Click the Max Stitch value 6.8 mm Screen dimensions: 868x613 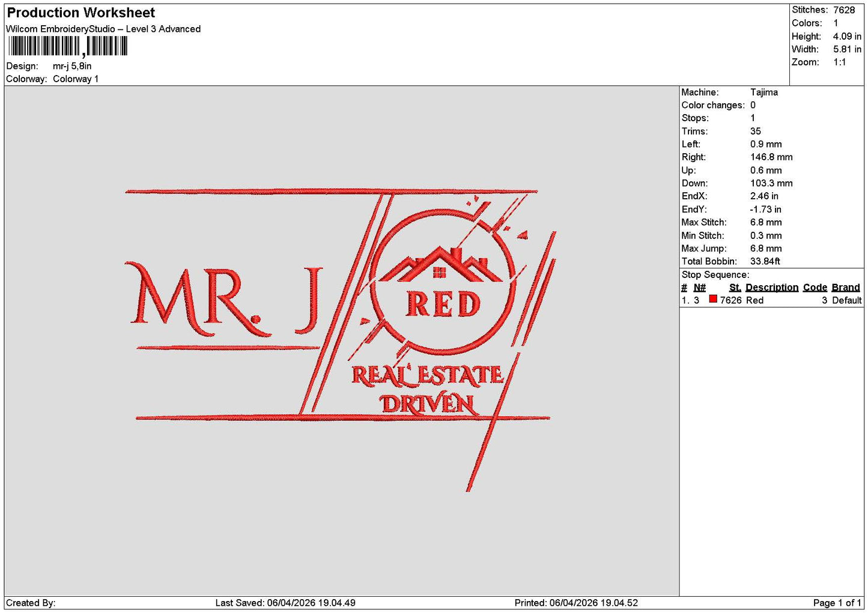point(766,222)
